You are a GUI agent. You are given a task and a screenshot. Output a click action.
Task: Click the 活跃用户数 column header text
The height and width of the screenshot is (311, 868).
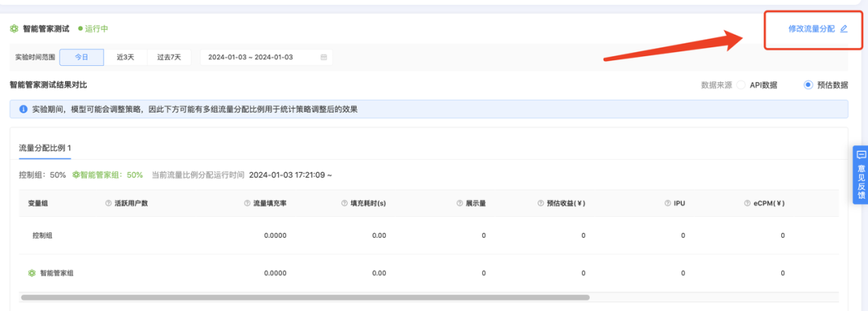131,203
